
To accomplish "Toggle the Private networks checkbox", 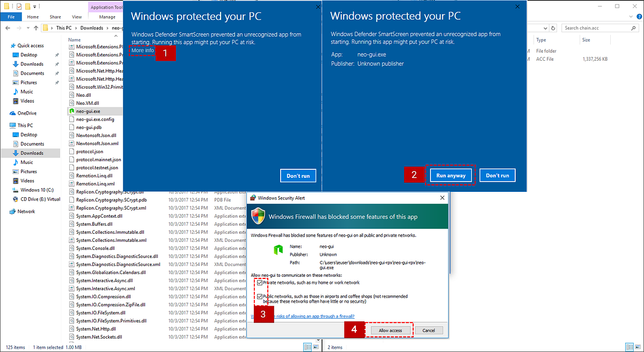I will click(260, 282).
